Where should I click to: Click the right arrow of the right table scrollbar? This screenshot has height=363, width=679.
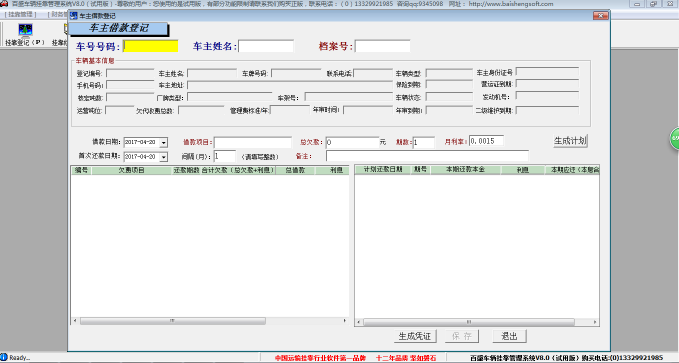coord(595,322)
